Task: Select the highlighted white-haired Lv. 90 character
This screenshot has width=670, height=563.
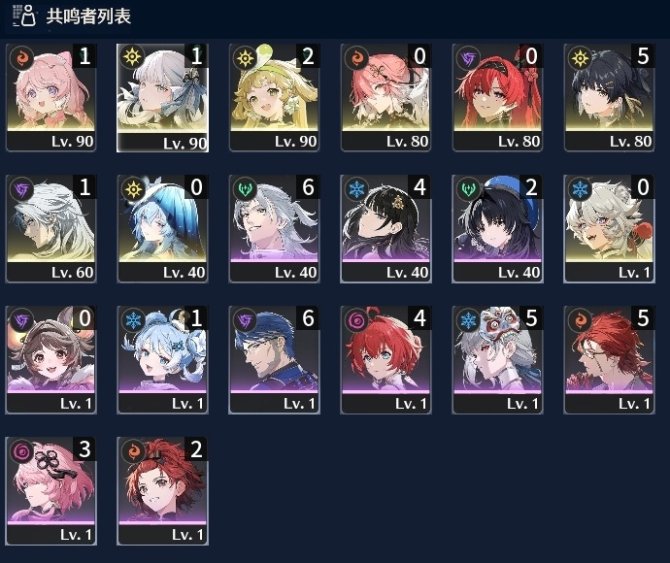Action: (162, 98)
